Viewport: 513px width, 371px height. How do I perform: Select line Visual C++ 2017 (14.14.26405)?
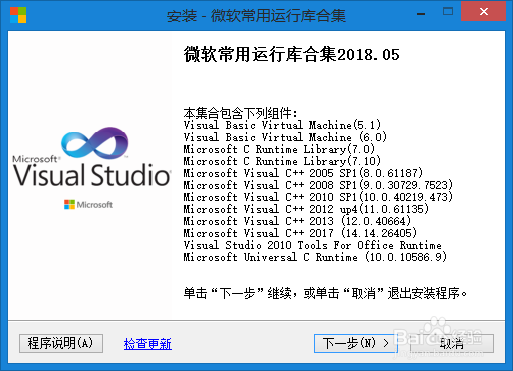tap(300, 233)
